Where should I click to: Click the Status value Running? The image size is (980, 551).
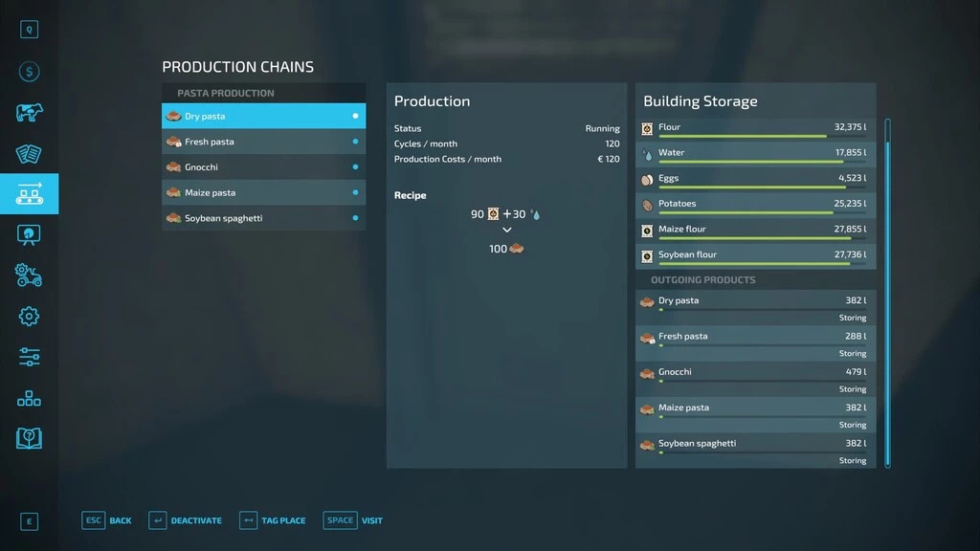click(x=603, y=129)
